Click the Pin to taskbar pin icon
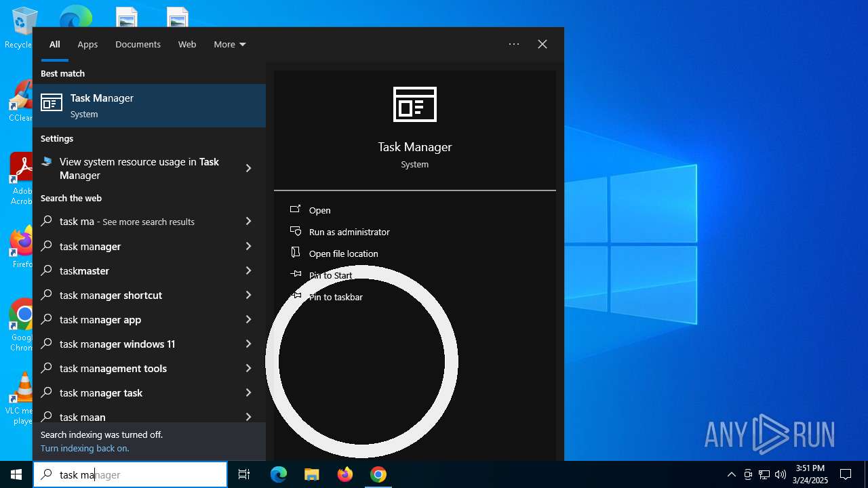The image size is (868, 488). pyautogui.click(x=296, y=296)
